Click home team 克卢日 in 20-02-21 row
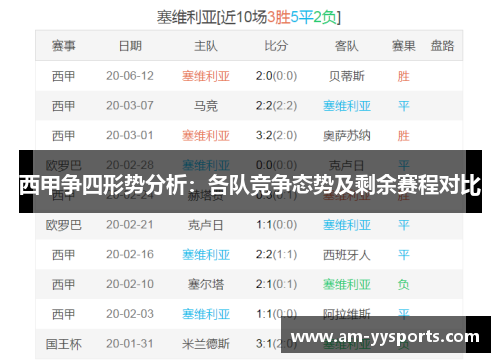Viewport: 500px width, 362px height. point(206,225)
